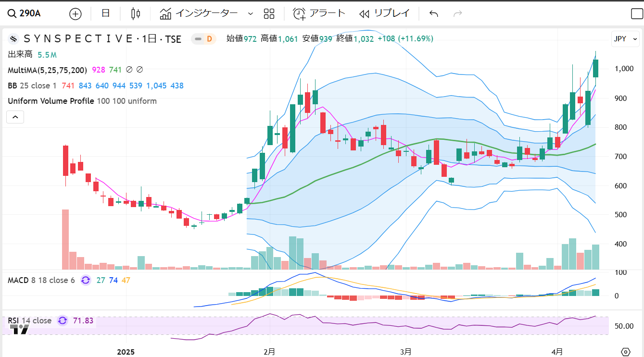644x357 pixels.
Task: Click the MultiMA value 928
Action: tap(99, 70)
